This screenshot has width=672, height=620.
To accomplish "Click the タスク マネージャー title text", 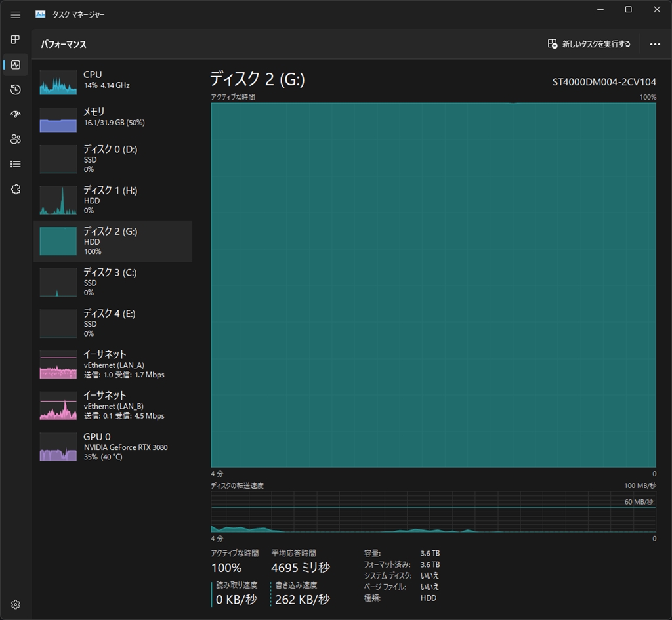I will (79, 14).
